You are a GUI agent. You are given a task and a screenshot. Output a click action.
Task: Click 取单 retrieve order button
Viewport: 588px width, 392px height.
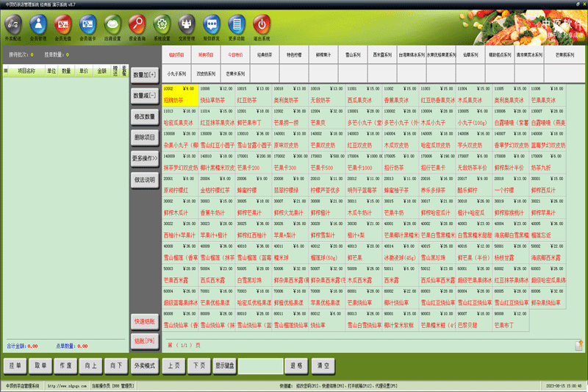[x=40, y=366]
